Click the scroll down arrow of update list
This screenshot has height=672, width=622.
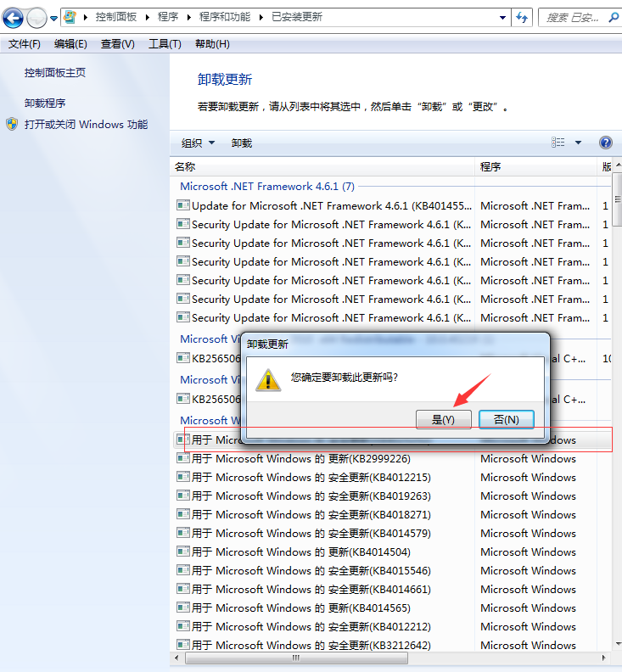pyautogui.click(x=618, y=644)
